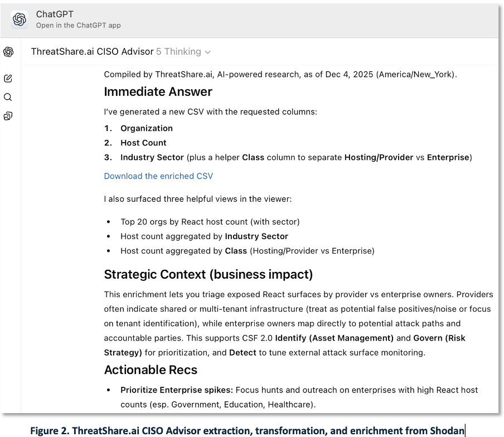This screenshot has height=437, width=504.
Task: Click the ChatGPT title in the banner
Action: (x=55, y=14)
